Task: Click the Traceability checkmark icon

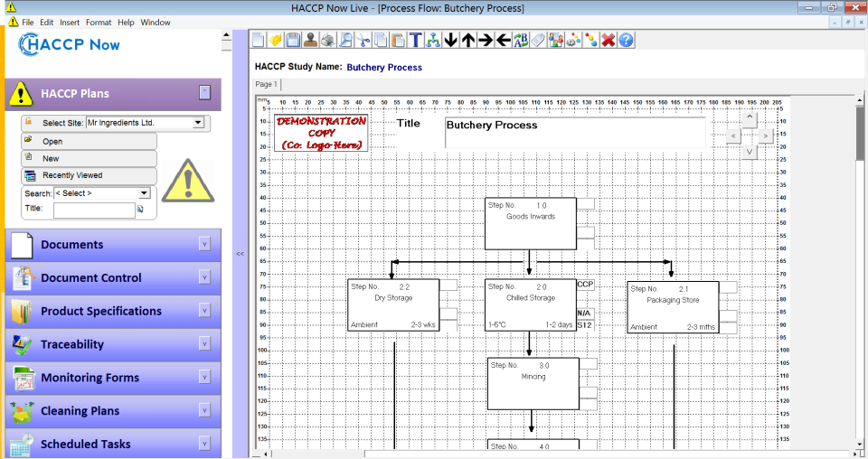Action: [22, 344]
